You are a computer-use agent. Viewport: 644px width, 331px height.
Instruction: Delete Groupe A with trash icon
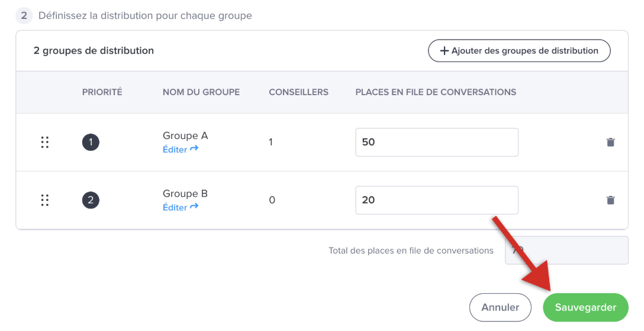pyautogui.click(x=610, y=142)
